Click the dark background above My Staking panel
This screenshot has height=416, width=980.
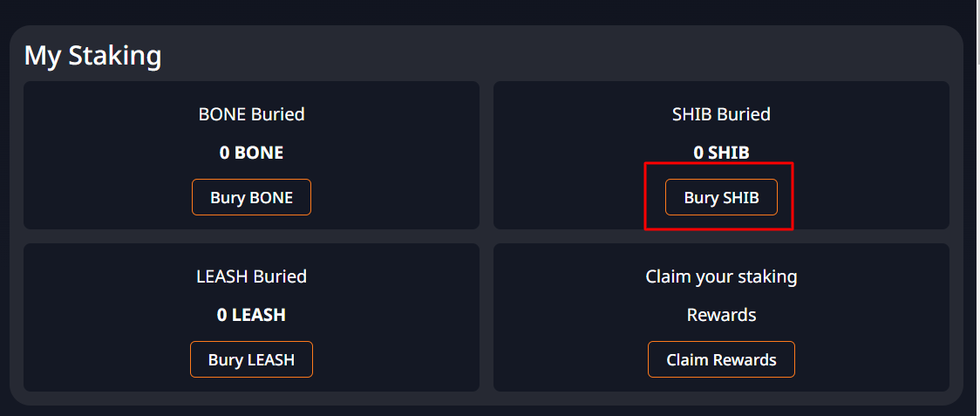click(487, 11)
